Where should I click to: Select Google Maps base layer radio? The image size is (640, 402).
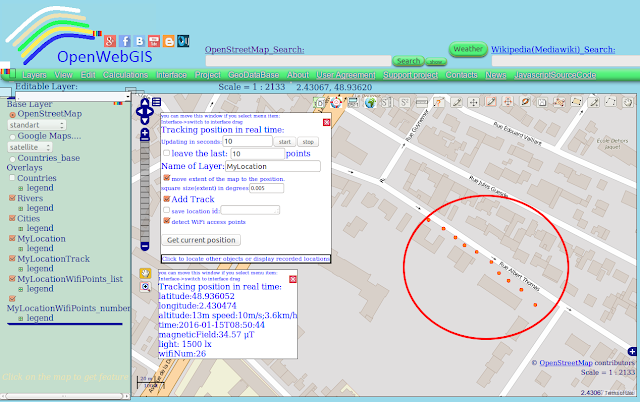(x=12, y=137)
